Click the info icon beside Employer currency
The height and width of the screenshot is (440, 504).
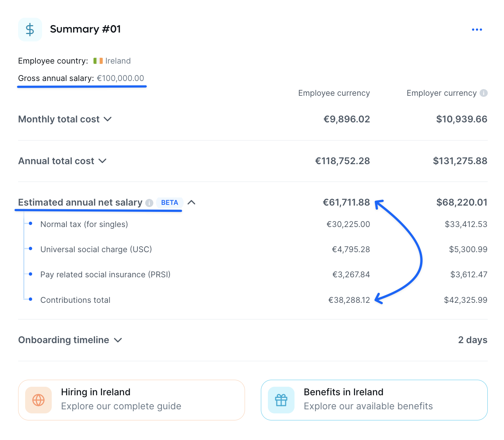(x=483, y=93)
